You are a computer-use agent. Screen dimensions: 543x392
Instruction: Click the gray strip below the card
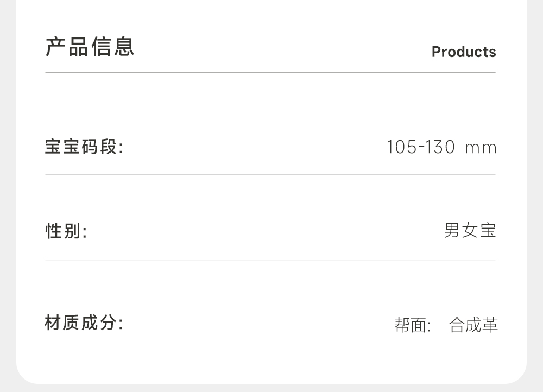point(271,388)
